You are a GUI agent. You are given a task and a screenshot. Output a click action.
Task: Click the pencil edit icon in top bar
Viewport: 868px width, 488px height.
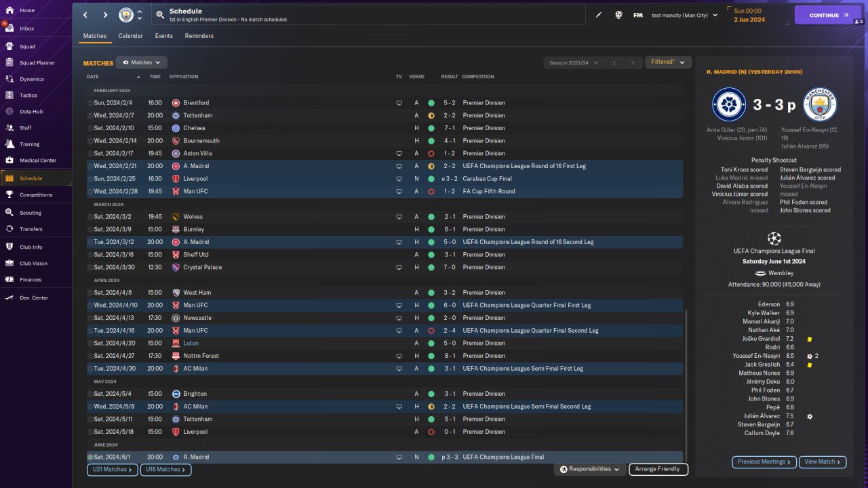599,15
